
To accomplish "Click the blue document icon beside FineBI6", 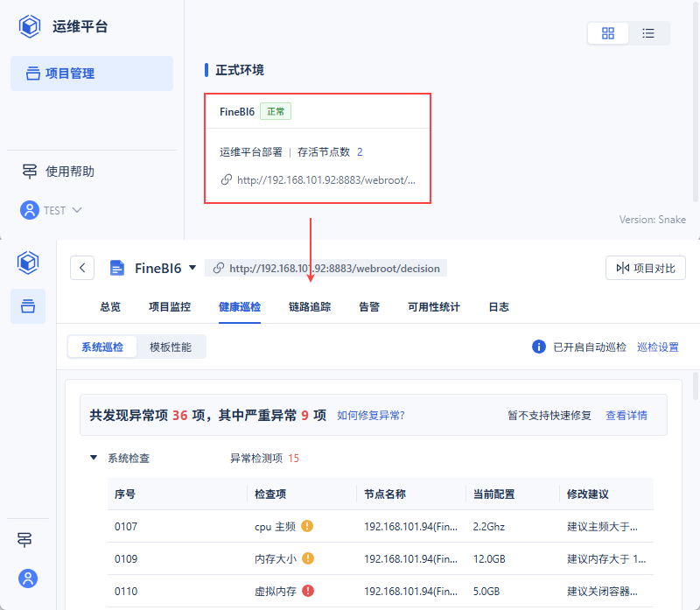I will [x=117, y=268].
